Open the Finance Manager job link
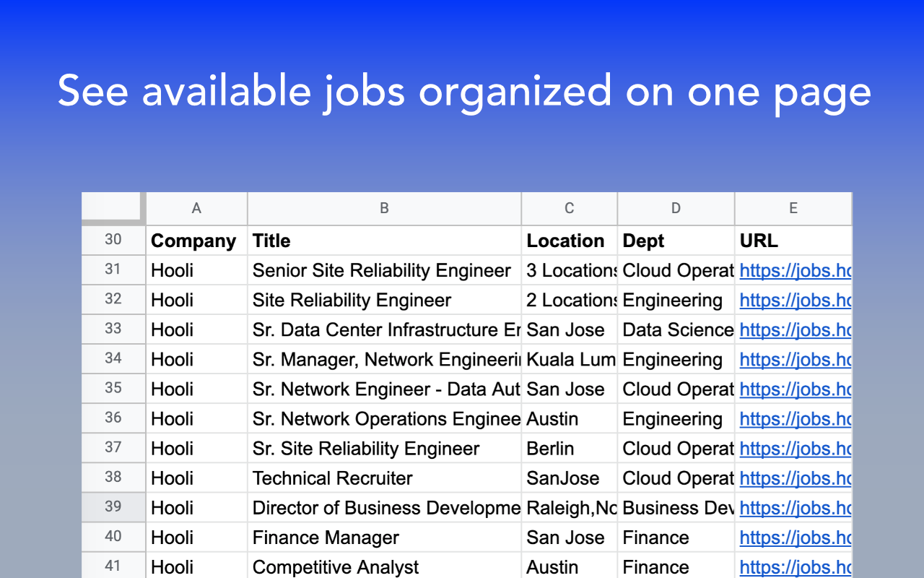The width and height of the screenshot is (924, 578). point(796,538)
